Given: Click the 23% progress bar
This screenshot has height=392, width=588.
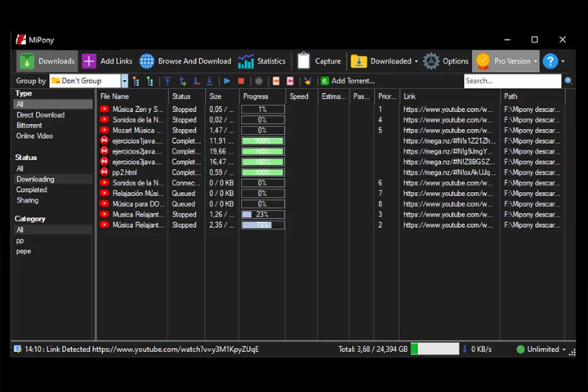Looking at the screenshot, I should (x=262, y=215).
